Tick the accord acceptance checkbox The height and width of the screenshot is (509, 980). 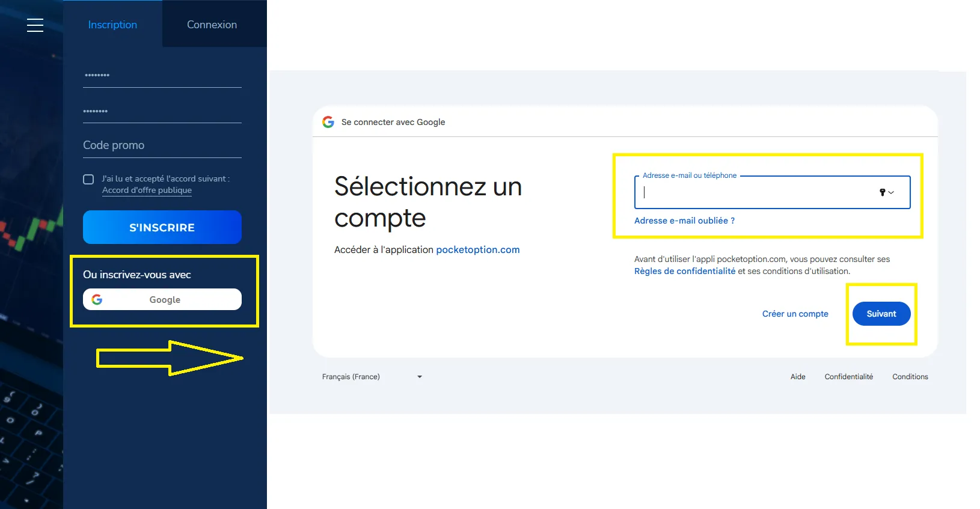pos(88,179)
